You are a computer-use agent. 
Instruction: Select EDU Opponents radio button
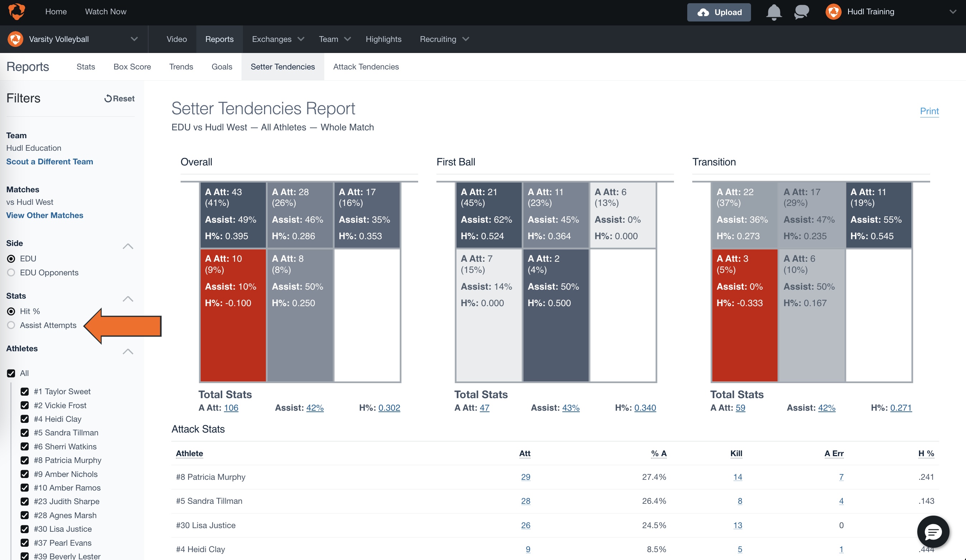click(11, 272)
